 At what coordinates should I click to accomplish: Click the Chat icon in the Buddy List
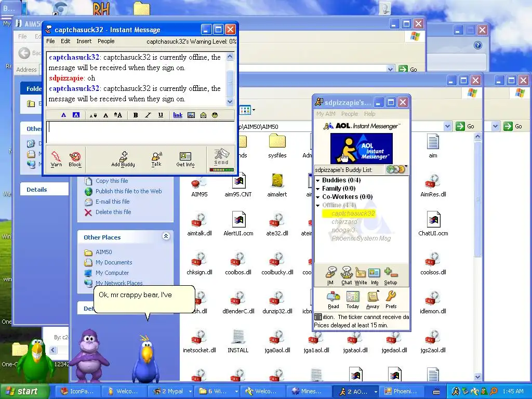pyautogui.click(x=347, y=276)
